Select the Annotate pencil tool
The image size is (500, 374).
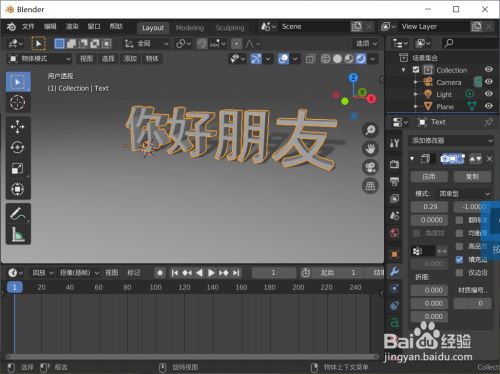click(x=18, y=214)
